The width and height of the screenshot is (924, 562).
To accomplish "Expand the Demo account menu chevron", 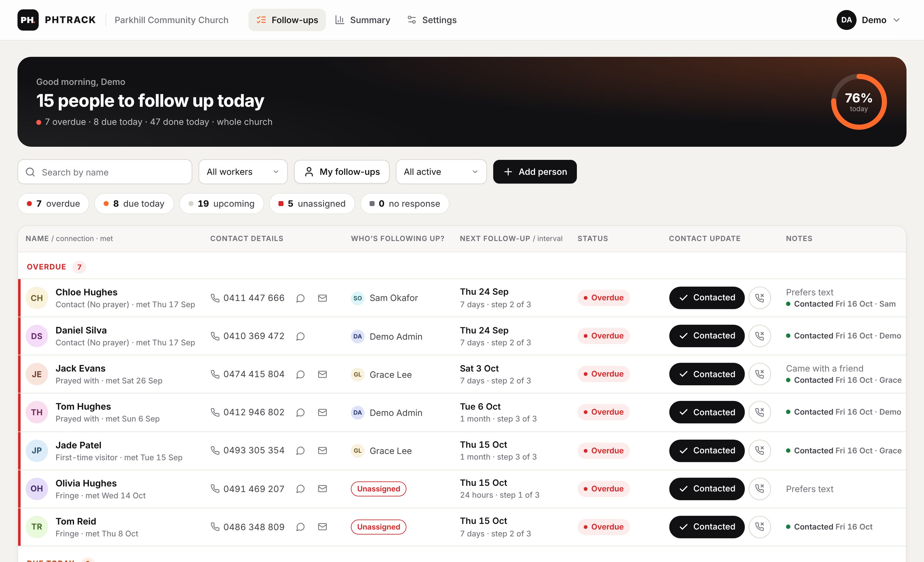I will [897, 20].
